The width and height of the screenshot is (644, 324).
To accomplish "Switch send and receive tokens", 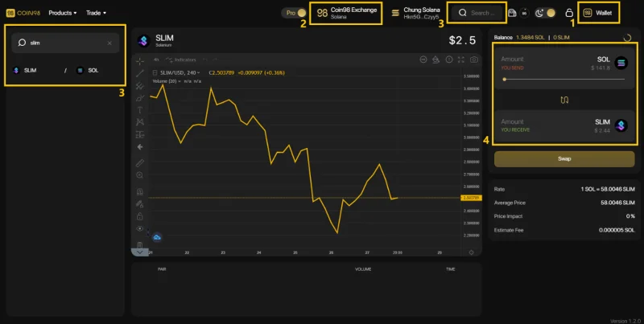I will point(564,100).
